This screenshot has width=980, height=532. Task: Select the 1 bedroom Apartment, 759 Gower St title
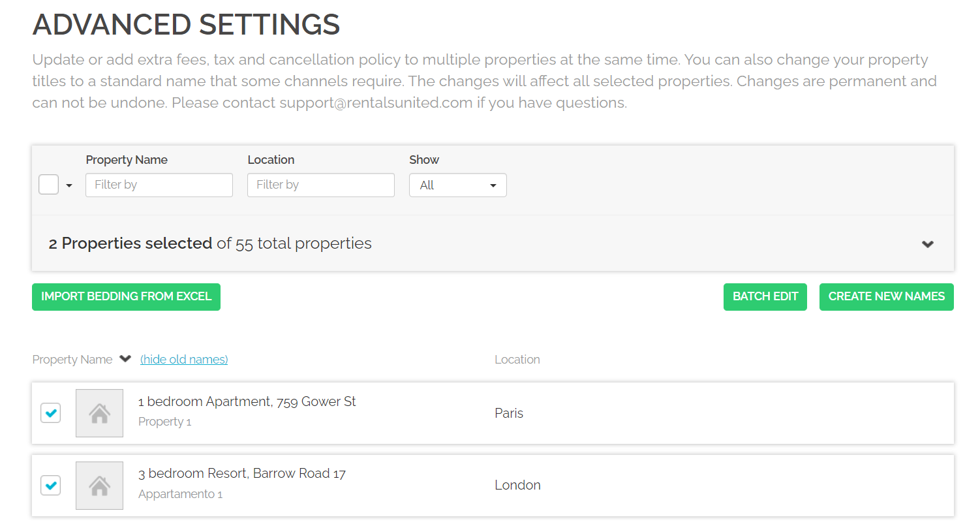(247, 401)
